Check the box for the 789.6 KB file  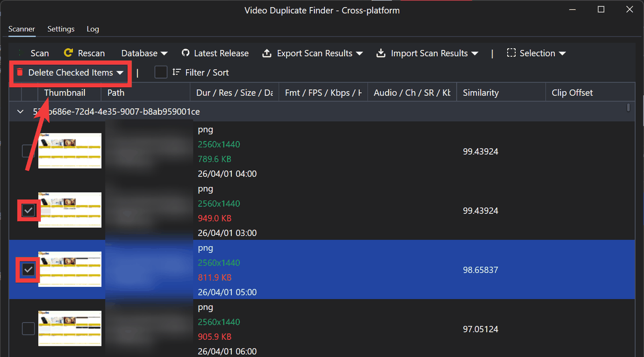[x=28, y=151]
